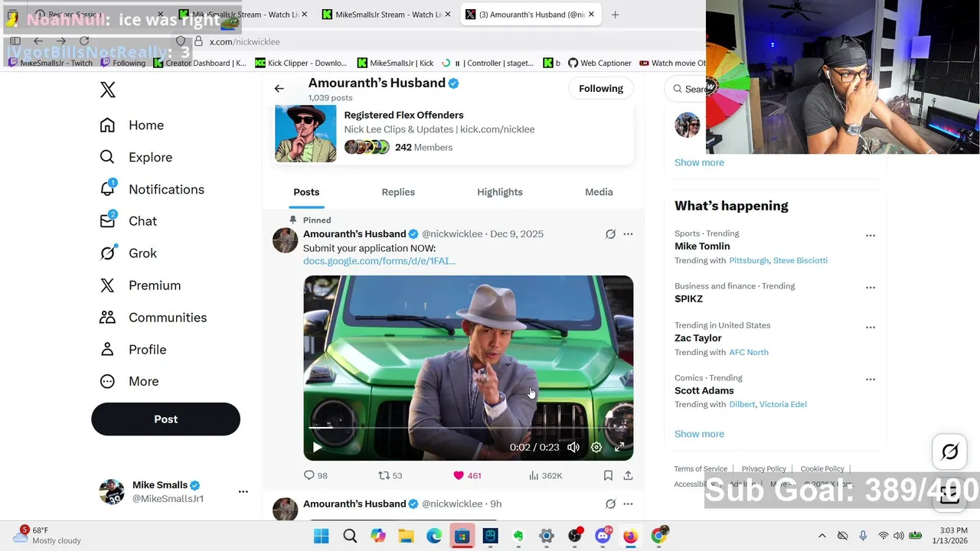
Task: Repost the pinned post with 53 reposts
Action: (390, 475)
